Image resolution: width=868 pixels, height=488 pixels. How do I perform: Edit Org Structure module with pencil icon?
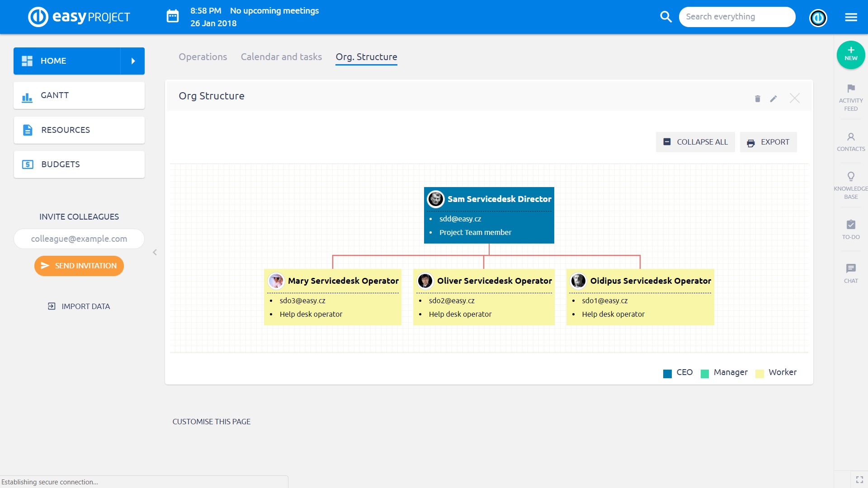coord(774,99)
